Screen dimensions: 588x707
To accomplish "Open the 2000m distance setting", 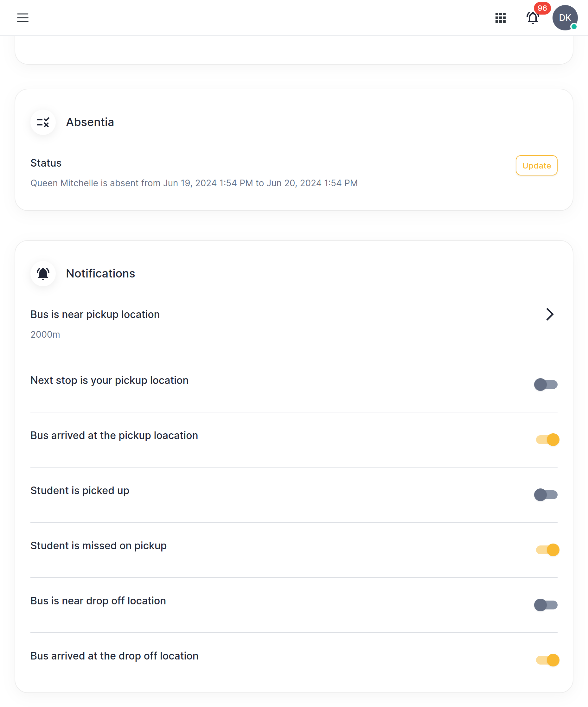I will point(45,334).
